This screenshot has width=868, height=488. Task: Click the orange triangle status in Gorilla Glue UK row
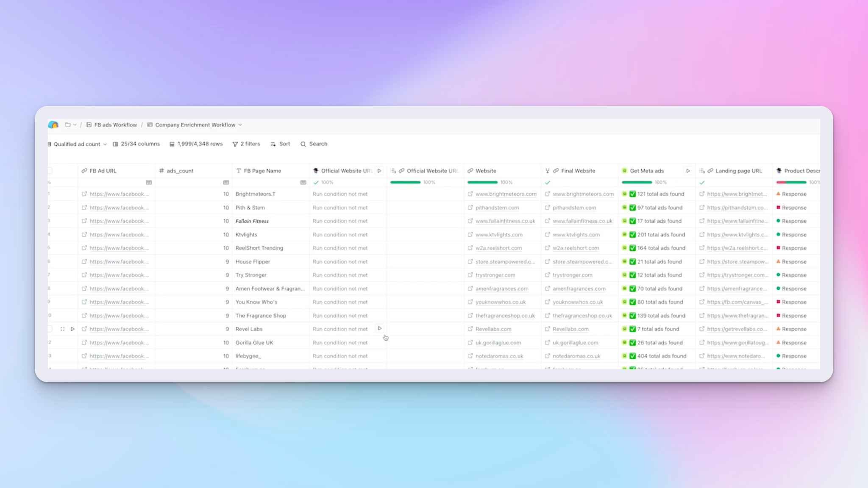[778, 342]
